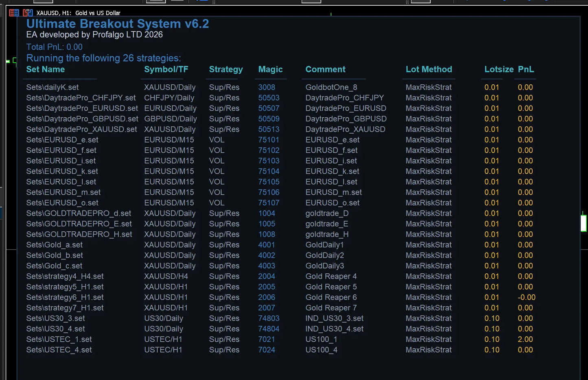Click Sets\GOLDTRADEPRO_H.set name
Viewport: 588px width, 380px height.
tap(79, 234)
